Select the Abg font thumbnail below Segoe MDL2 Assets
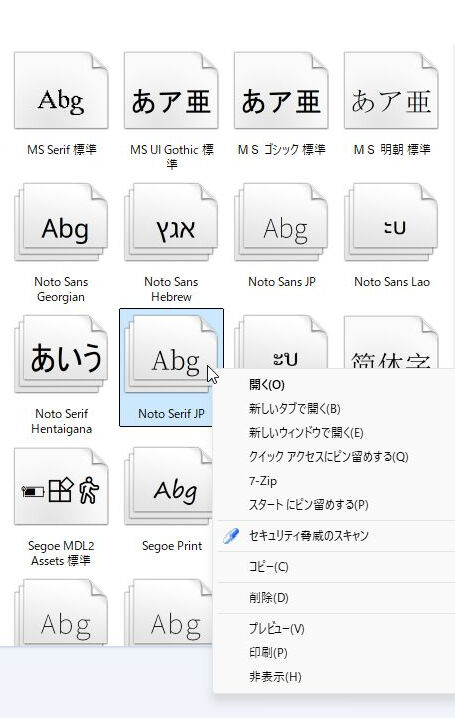Viewport: 455px width, 718px height. click(61, 613)
